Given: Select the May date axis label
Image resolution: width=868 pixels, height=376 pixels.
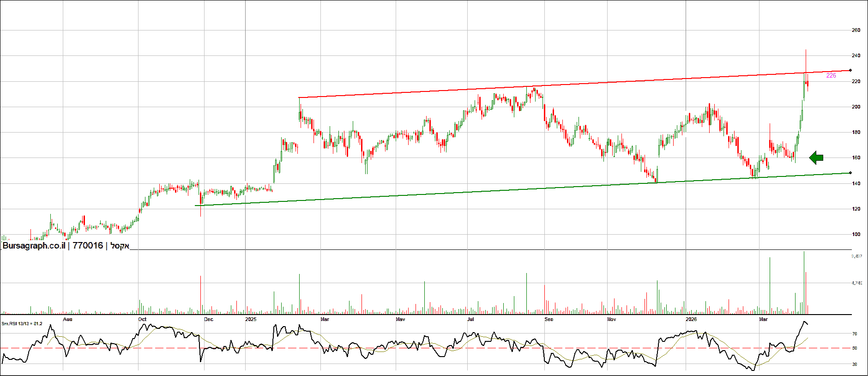Looking at the screenshot, I should (x=400, y=320).
